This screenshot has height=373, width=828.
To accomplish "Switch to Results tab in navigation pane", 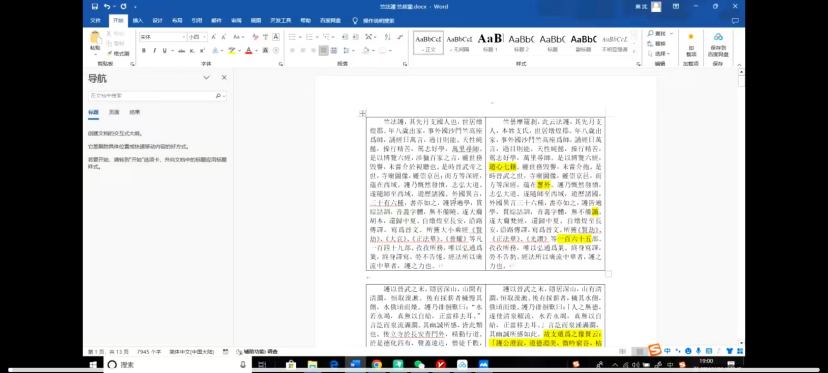I will [135, 113].
